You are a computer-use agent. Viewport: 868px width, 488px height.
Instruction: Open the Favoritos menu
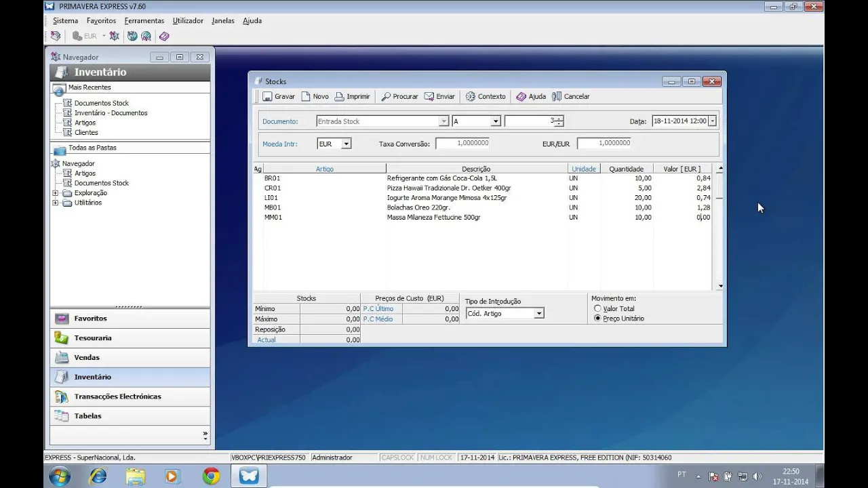[x=101, y=21]
